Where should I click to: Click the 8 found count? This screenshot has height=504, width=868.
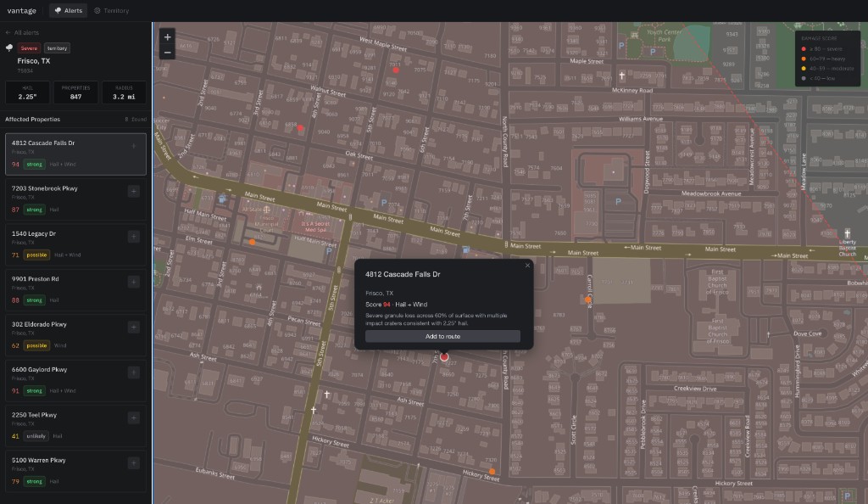tap(136, 119)
